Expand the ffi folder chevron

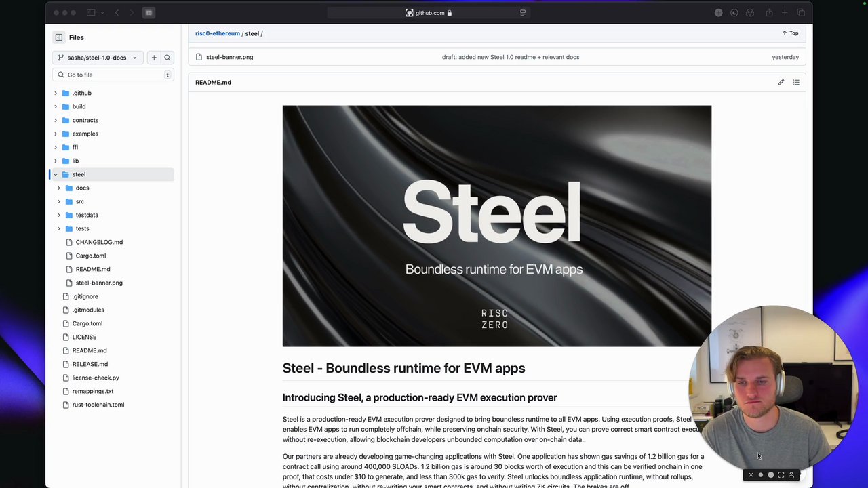pos(56,147)
